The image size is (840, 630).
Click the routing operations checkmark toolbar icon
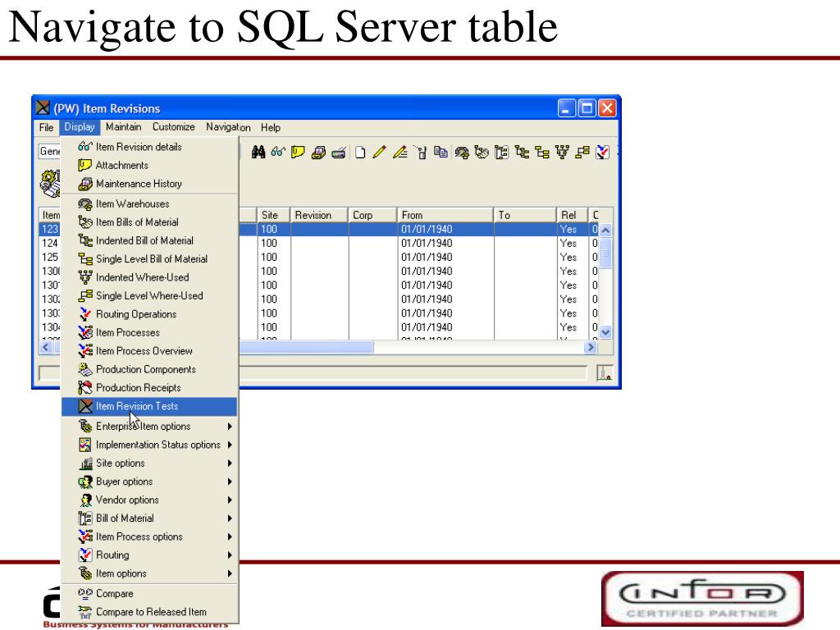click(x=603, y=153)
